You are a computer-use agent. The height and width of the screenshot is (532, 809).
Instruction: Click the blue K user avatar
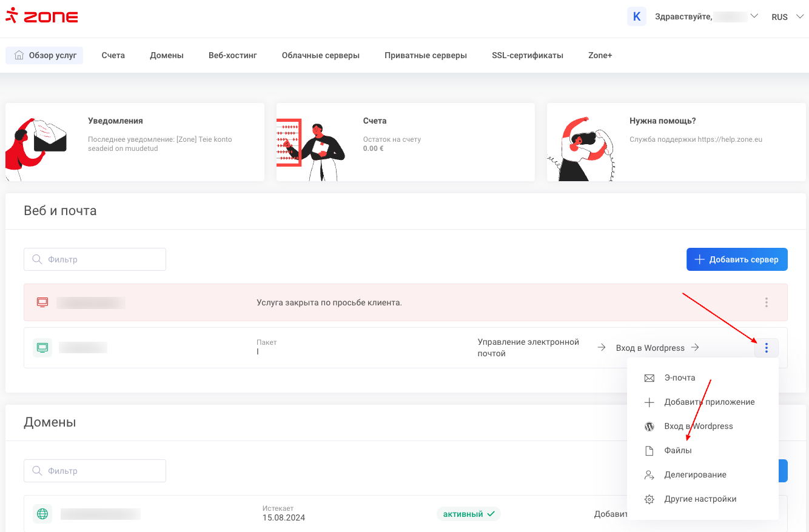(636, 17)
